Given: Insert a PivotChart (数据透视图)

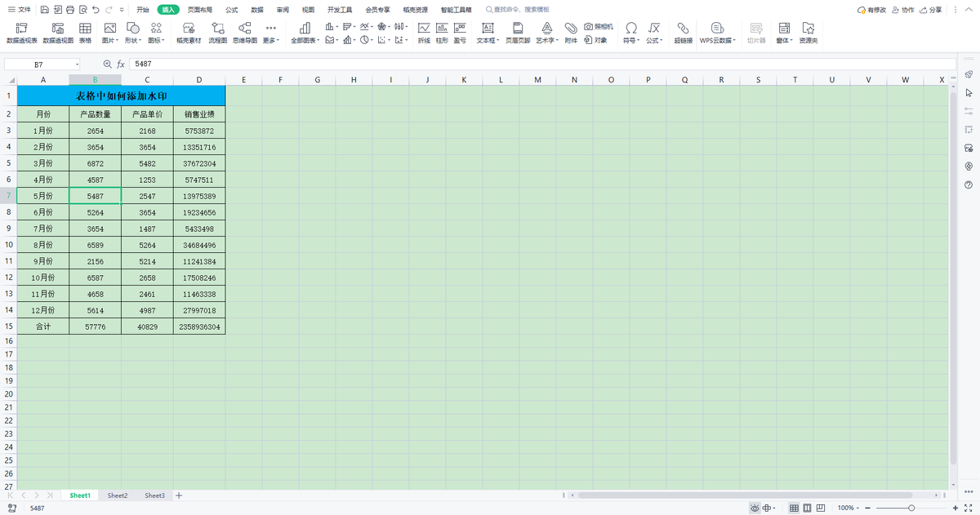Looking at the screenshot, I should [x=58, y=33].
